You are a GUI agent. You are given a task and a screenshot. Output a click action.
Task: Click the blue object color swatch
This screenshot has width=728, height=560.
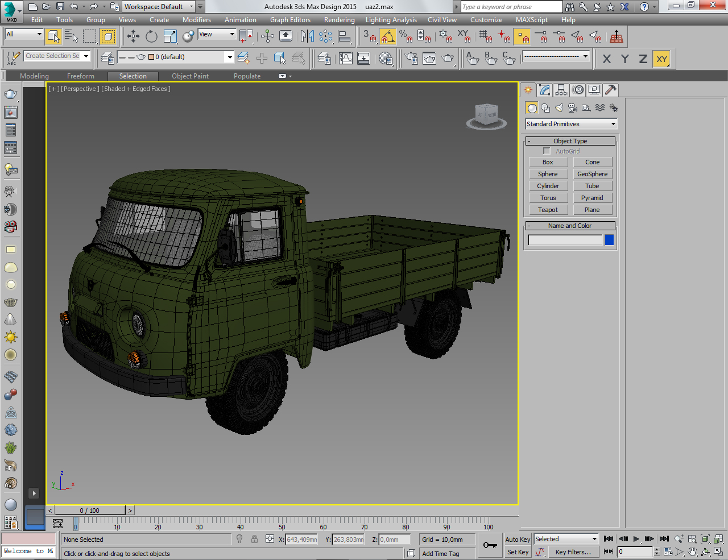pyautogui.click(x=609, y=240)
